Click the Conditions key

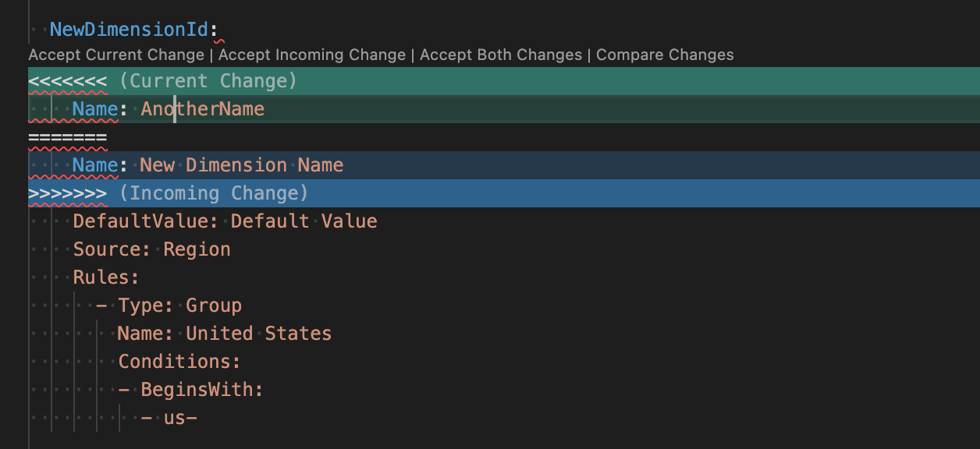pyautogui.click(x=179, y=362)
